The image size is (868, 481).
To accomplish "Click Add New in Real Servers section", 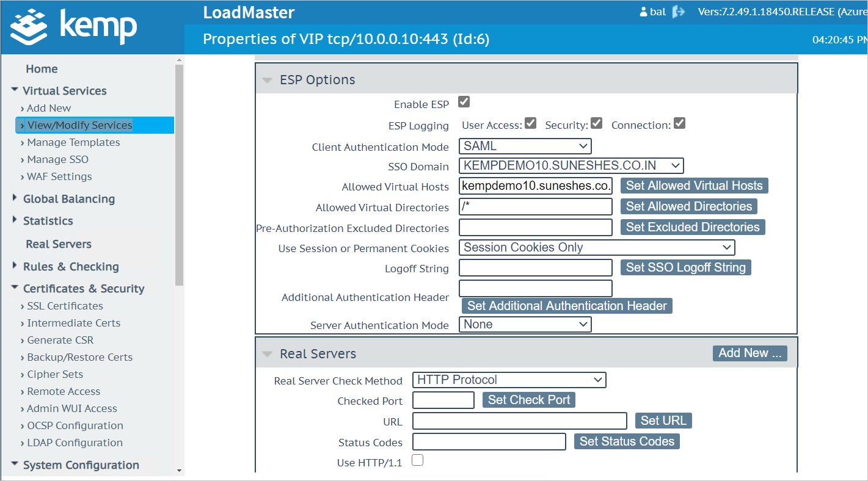I will pos(749,353).
